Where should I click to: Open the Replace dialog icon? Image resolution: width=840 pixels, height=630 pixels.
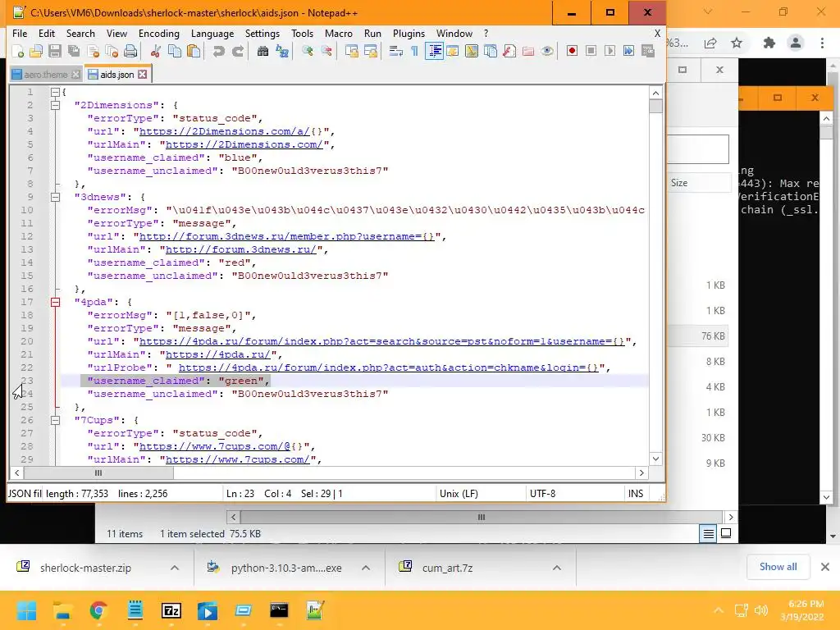pos(282,52)
